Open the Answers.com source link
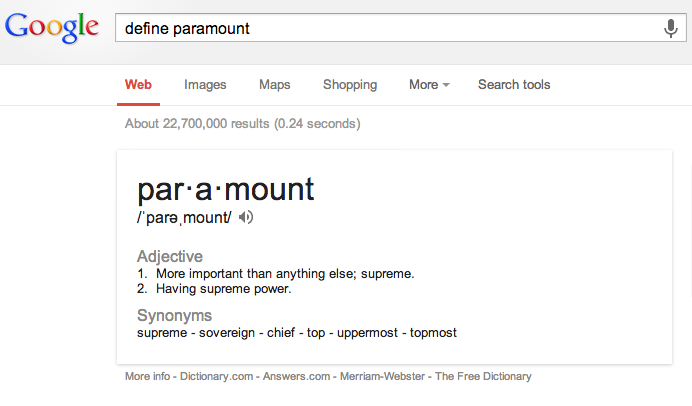 (x=298, y=377)
